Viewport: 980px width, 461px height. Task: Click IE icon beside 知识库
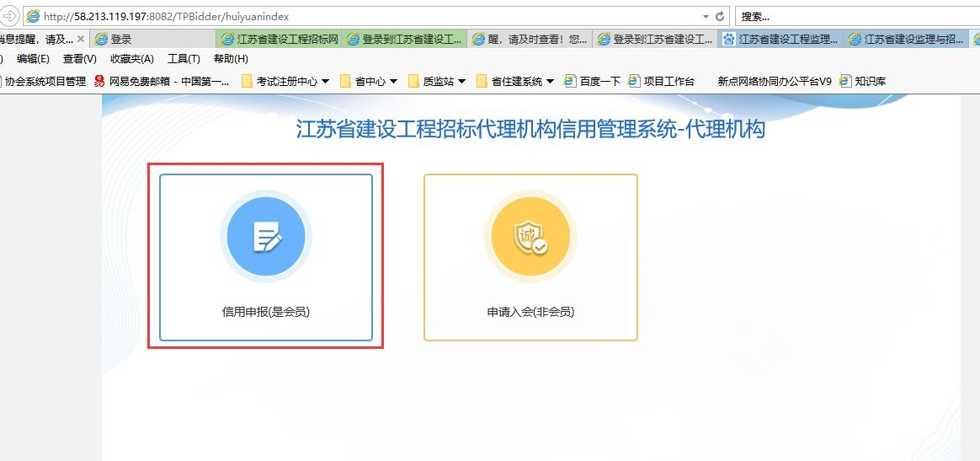[845, 81]
